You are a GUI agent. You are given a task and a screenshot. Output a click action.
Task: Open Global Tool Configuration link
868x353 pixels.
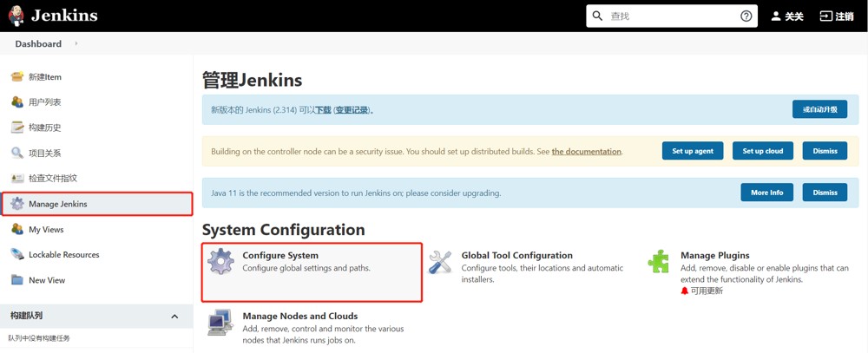(x=517, y=256)
